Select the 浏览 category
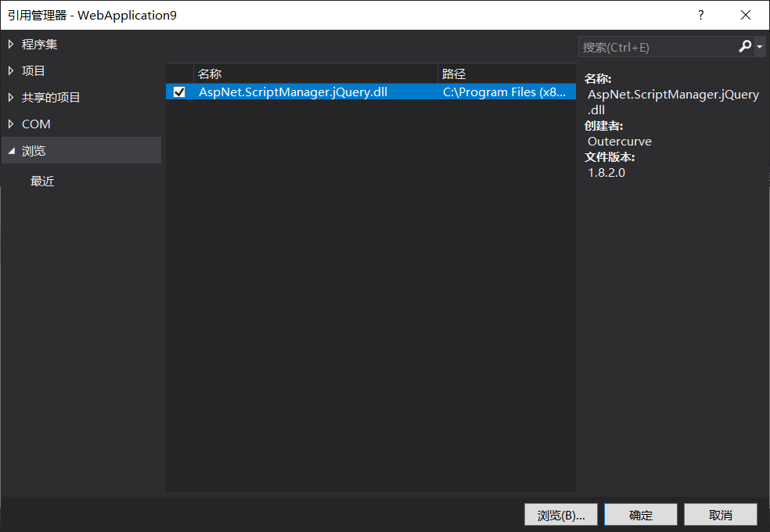The height and width of the screenshot is (532, 770). (x=81, y=150)
